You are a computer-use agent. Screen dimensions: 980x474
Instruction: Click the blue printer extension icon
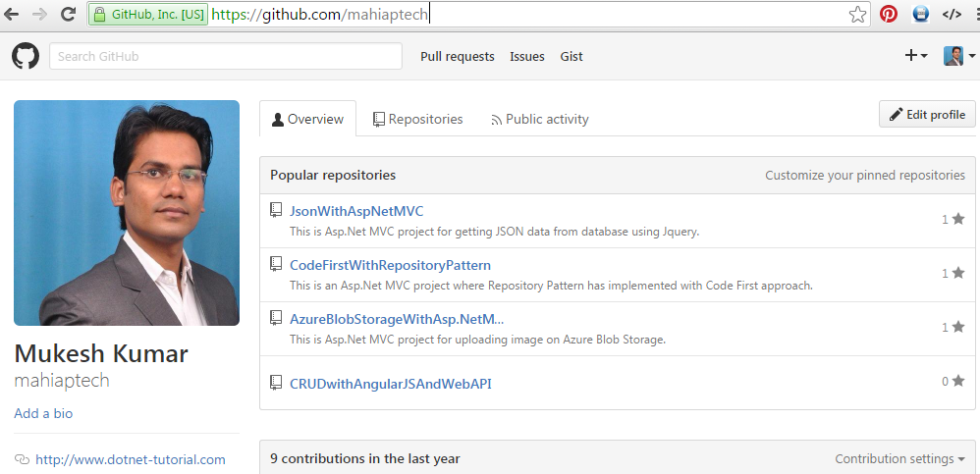(920, 14)
